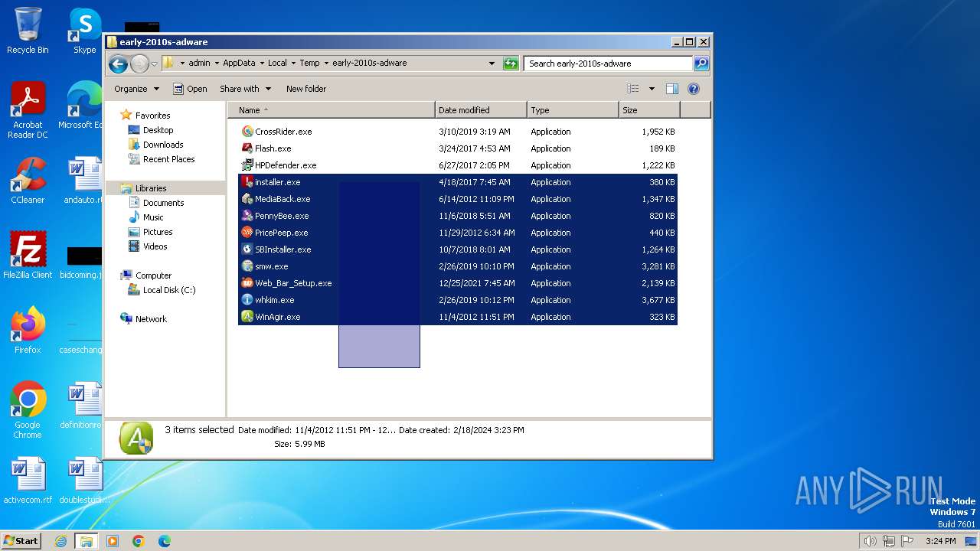This screenshot has width=980, height=551.
Task: Sort by Type column header
Action: pos(573,110)
